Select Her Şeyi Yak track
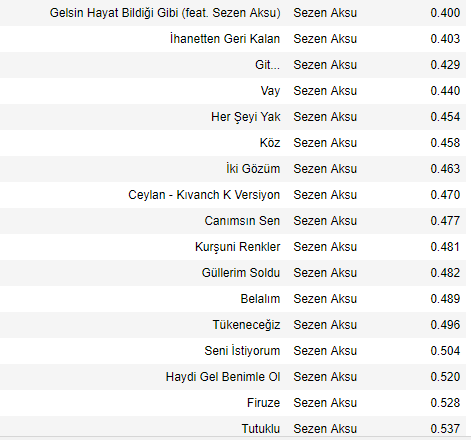471x440 pixels. pos(246,117)
